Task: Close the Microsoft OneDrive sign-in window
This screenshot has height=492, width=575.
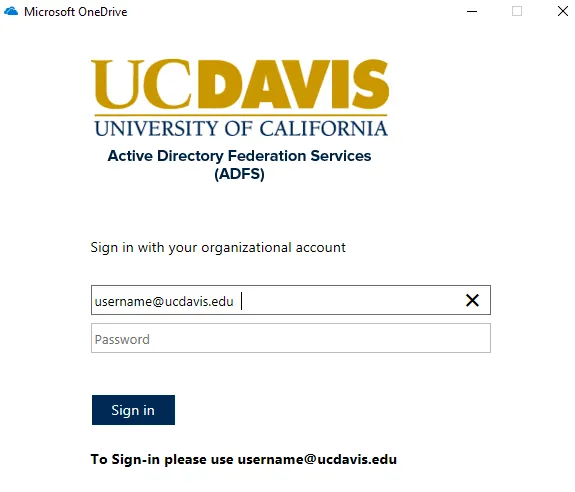Action: [x=563, y=11]
